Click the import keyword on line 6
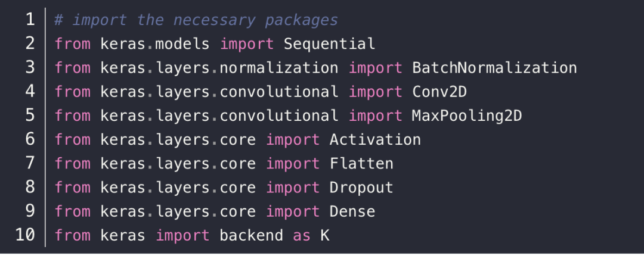 click(292, 139)
